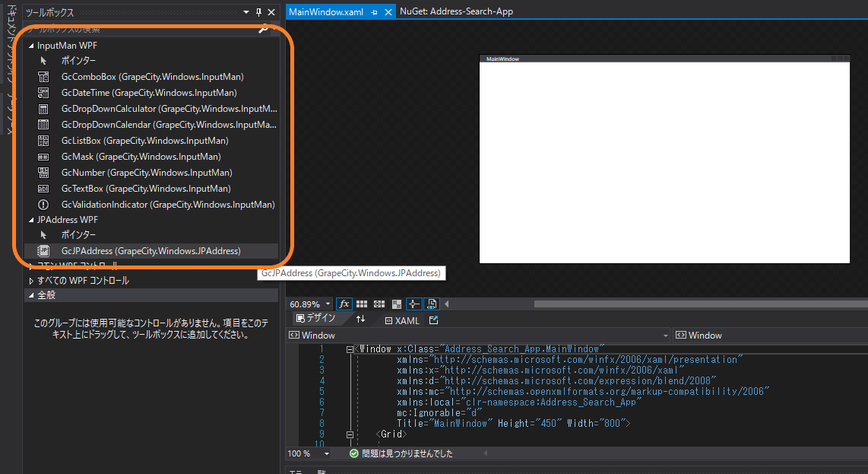The height and width of the screenshot is (474, 868).
Task: Select the GcDropDownCalculator control icon
Action: tap(43, 110)
